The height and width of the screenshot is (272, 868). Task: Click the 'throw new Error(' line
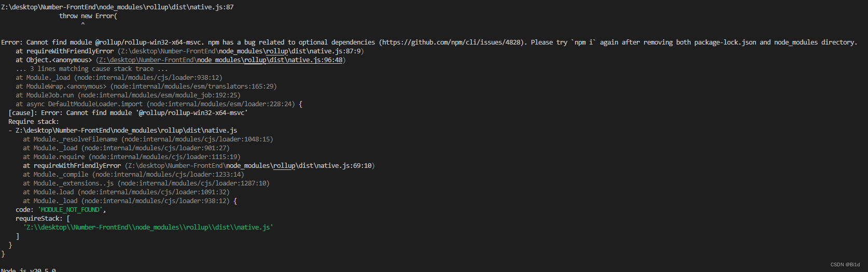tap(88, 16)
